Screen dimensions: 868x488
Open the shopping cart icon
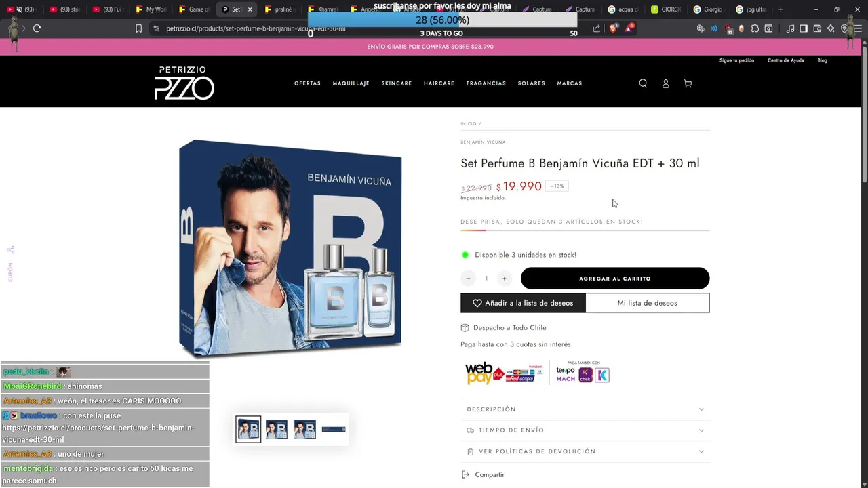(x=688, y=83)
